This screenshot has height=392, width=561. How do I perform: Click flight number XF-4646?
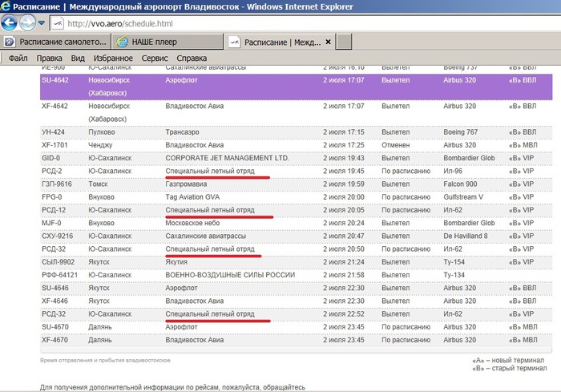[x=54, y=301]
